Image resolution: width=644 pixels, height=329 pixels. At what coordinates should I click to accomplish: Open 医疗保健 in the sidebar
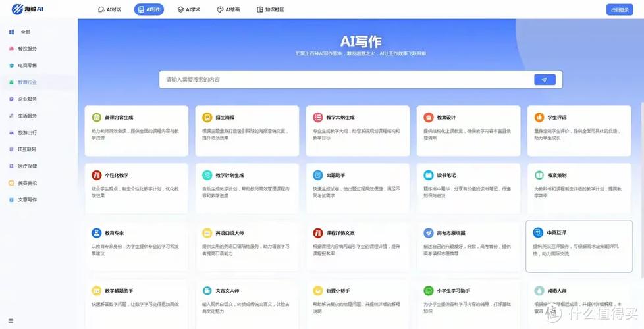click(x=23, y=166)
